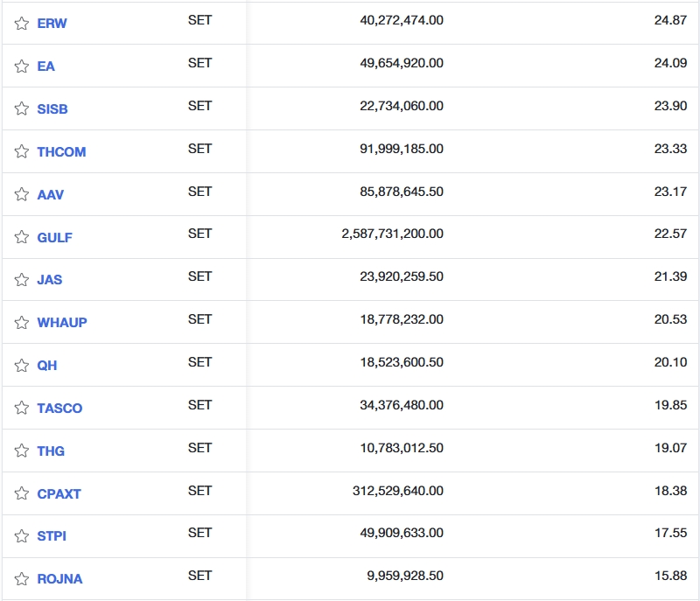Screen dimensions: 700x601
Task: Open the ROJNA symbol link
Action: (59, 579)
